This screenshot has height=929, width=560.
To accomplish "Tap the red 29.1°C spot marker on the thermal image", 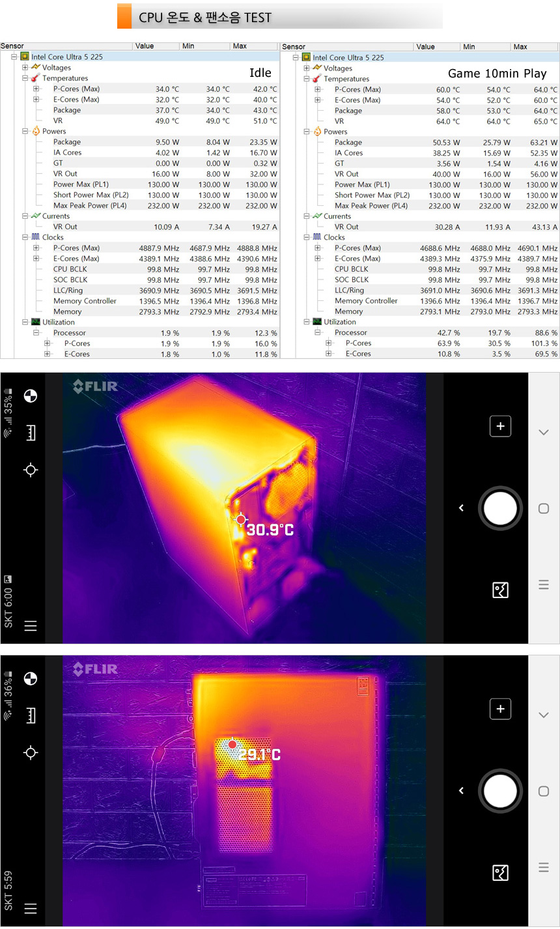I will tap(232, 745).
